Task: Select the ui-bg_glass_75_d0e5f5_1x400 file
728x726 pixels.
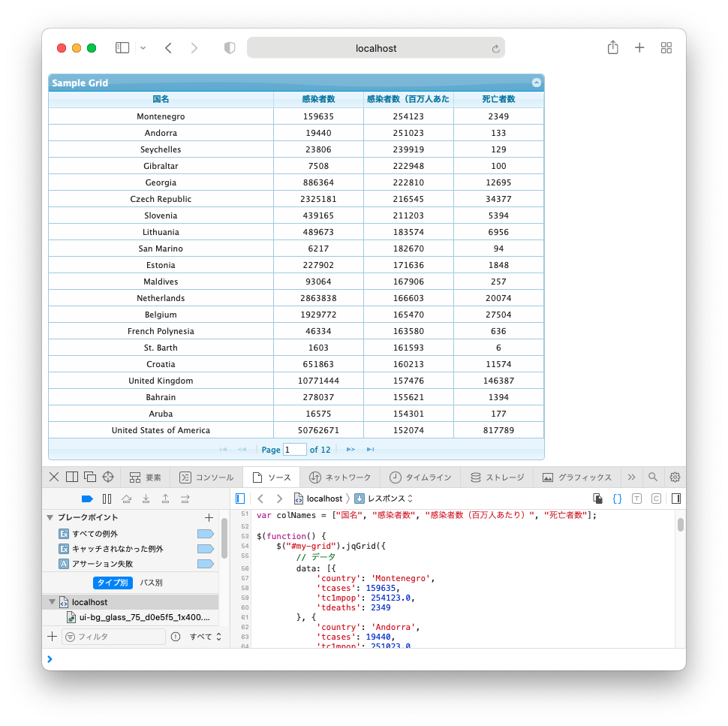Action: (138, 617)
